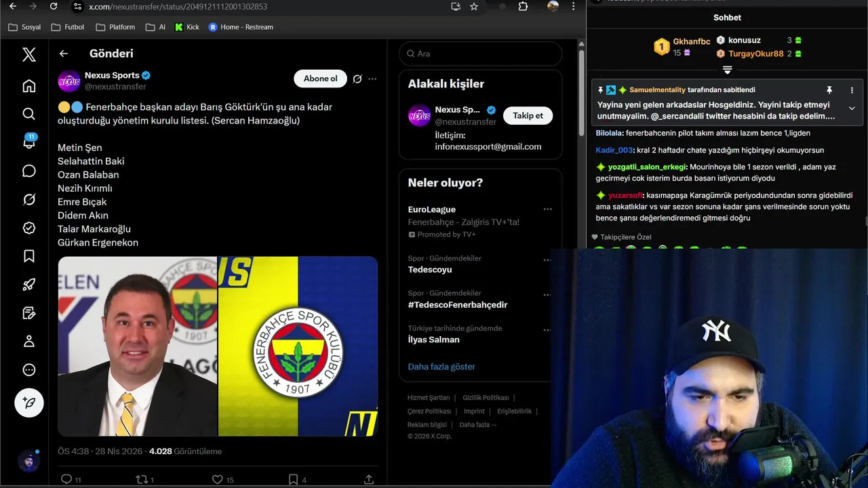Open the Futbol bookmarks folder
The image size is (868, 488).
point(67,27)
